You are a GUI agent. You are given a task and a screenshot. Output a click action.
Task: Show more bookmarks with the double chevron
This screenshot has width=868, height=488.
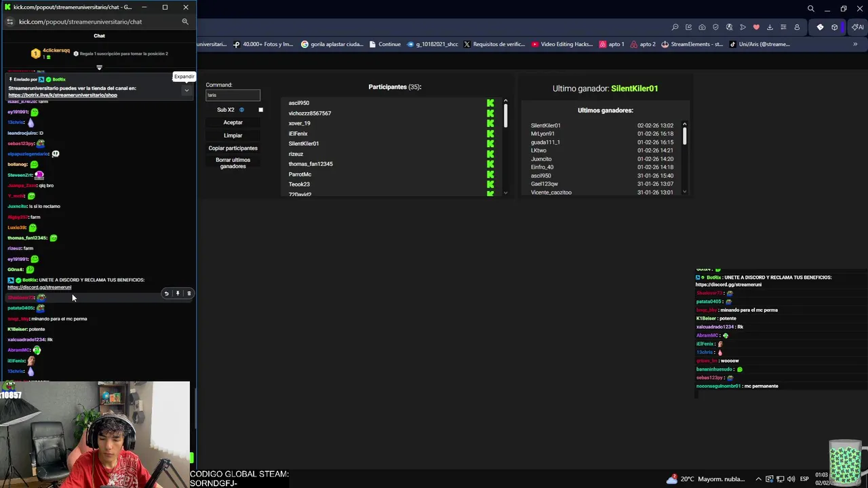tap(855, 44)
